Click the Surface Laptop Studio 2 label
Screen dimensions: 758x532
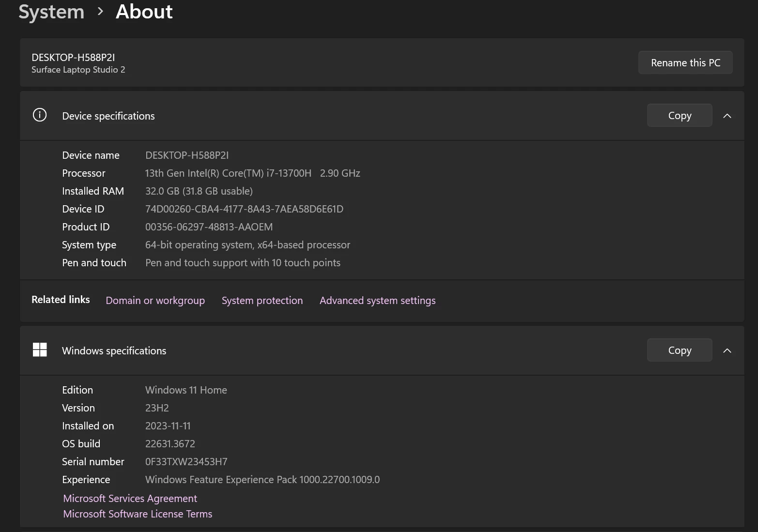coord(78,70)
